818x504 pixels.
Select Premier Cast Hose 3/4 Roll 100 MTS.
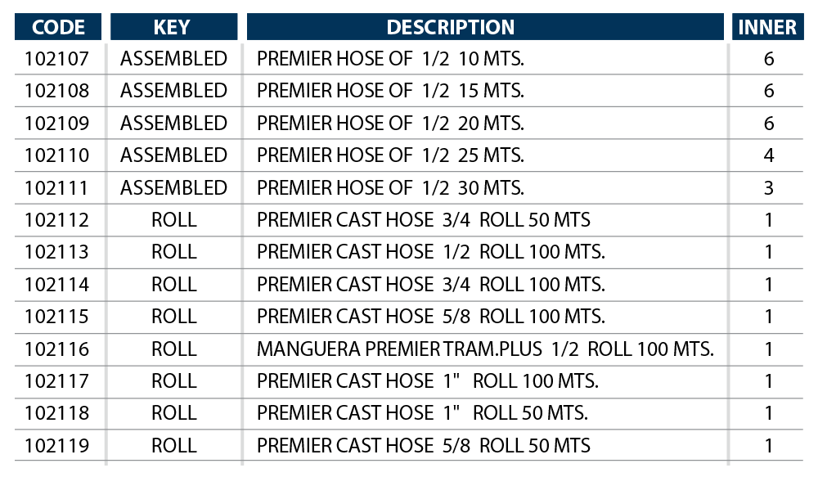[x=430, y=285]
